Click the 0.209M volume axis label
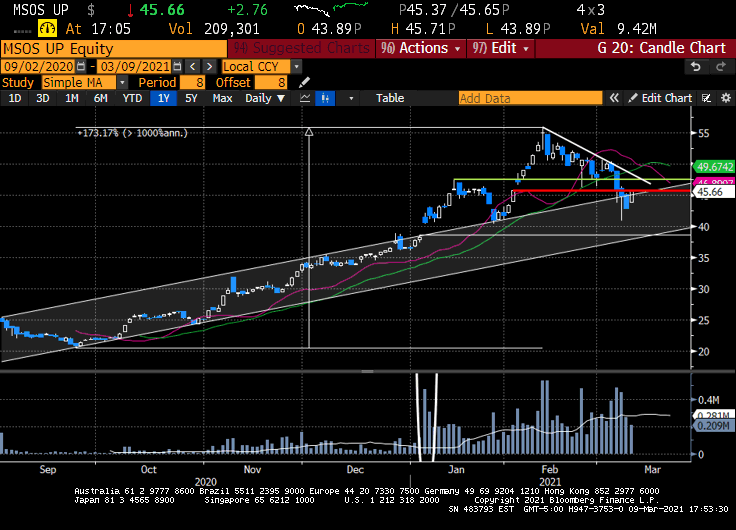This screenshot has height=530, width=736. point(713,426)
